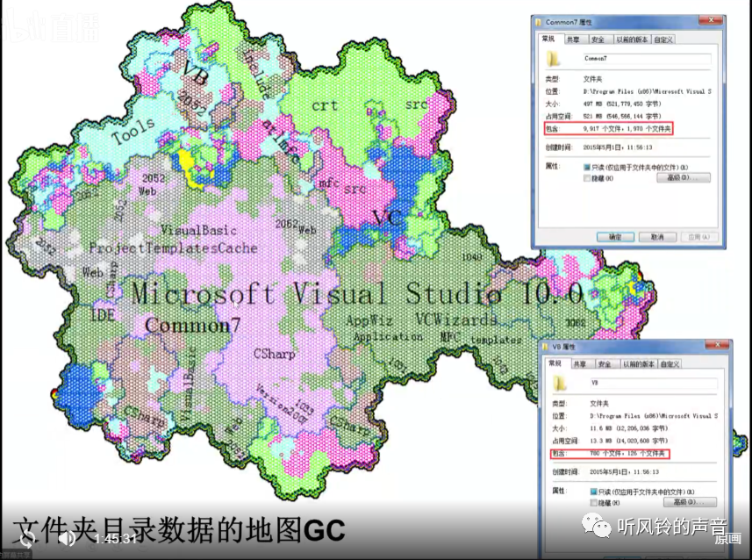The height and width of the screenshot is (560, 752).
Task: Click the 'crt' region label on map
Action: [x=326, y=105]
